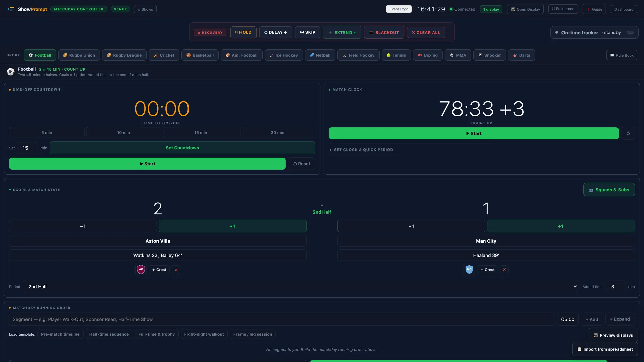Screen dimensions: 644x362
Task: Select the Rugby Union sport tab
Action: tap(79, 55)
